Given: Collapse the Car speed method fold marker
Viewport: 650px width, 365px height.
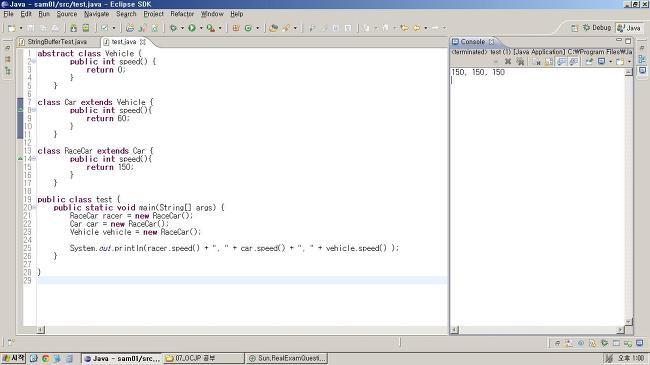Looking at the screenshot, I should (x=34, y=110).
